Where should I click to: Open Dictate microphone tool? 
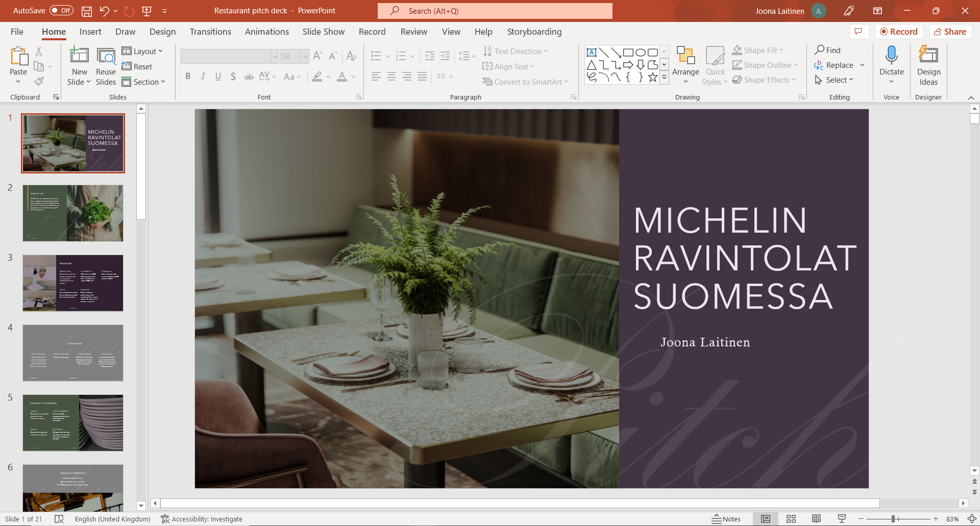pos(891,55)
